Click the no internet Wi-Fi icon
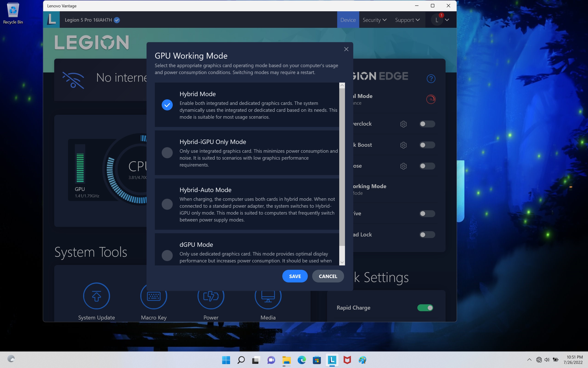Viewport: 588px width, 368px height. click(73, 80)
